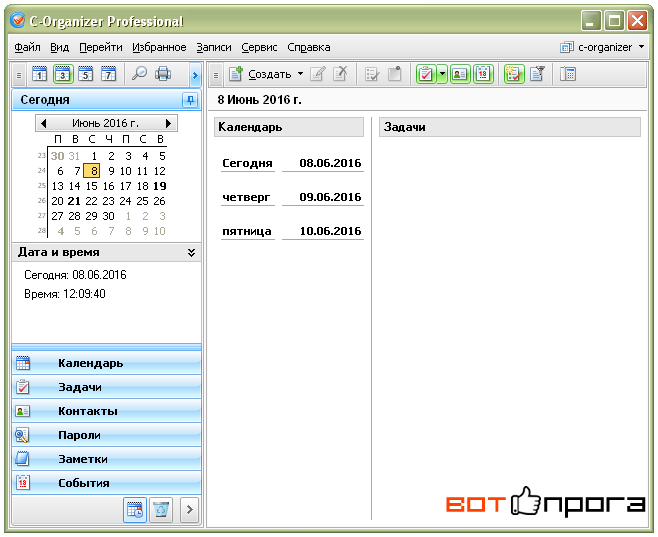The image size is (658, 537).
Task: Collapse the Дата и время section
Action: click(x=191, y=253)
